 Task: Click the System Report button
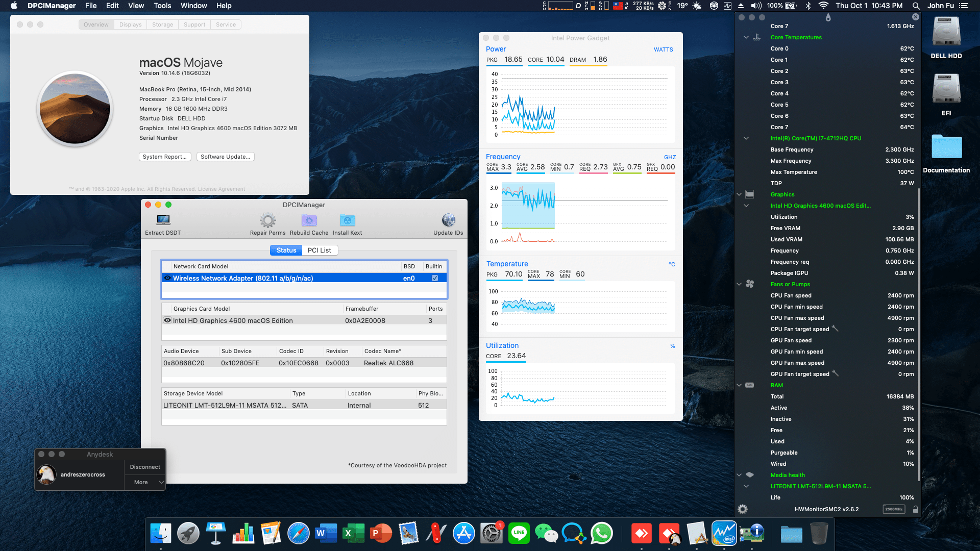(x=165, y=157)
